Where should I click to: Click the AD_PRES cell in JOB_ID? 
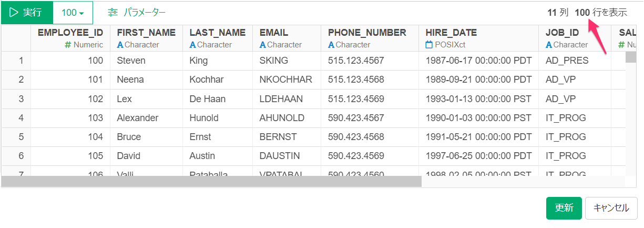click(x=575, y=61)
